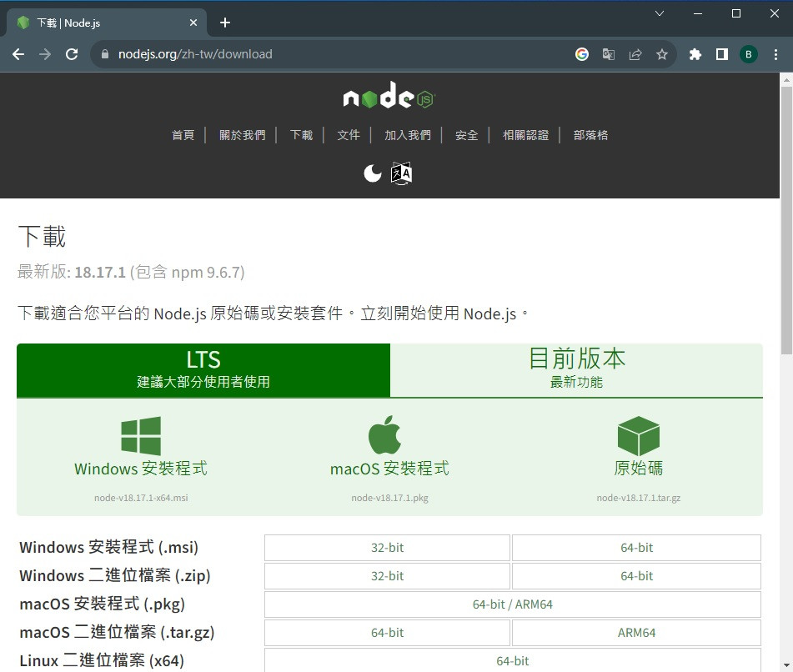Viewport: 793px width, 672px height.
Task: Click the 下載 page heading
Action: [42, 237]
